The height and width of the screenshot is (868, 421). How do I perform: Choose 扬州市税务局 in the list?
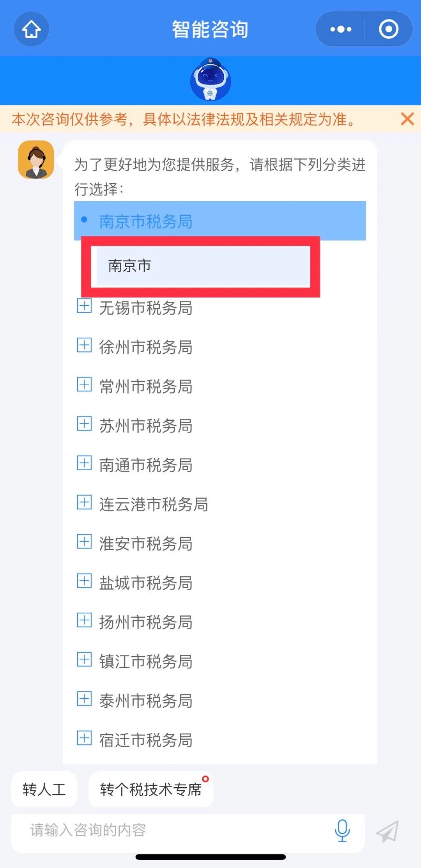point(145,622)
